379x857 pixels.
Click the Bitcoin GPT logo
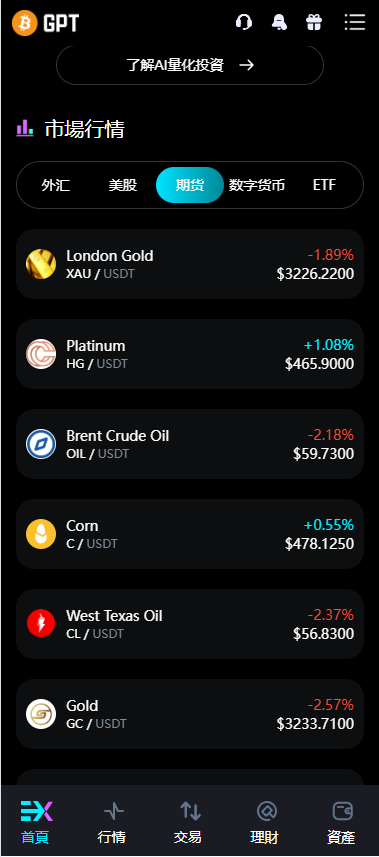tap(45, 23)
